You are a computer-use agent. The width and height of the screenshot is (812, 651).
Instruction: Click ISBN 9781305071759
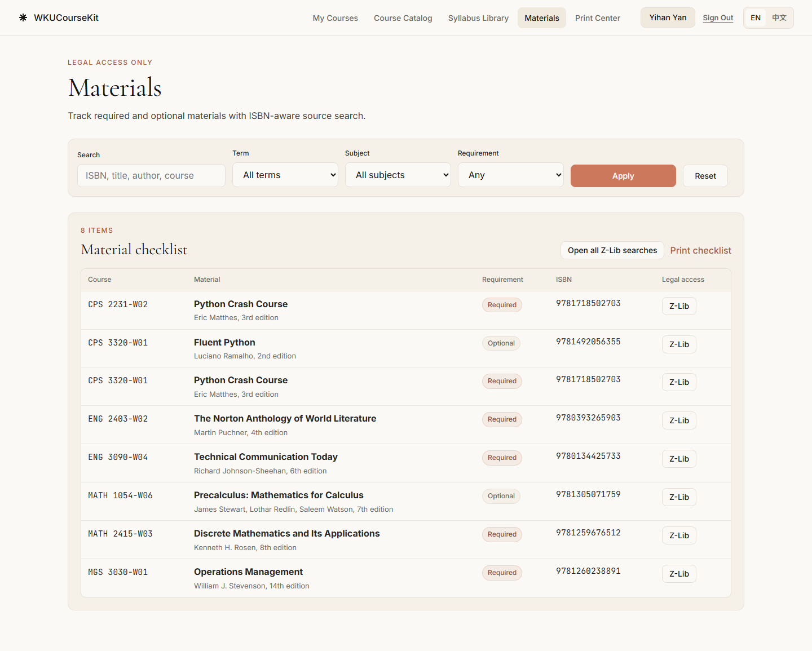588,494
